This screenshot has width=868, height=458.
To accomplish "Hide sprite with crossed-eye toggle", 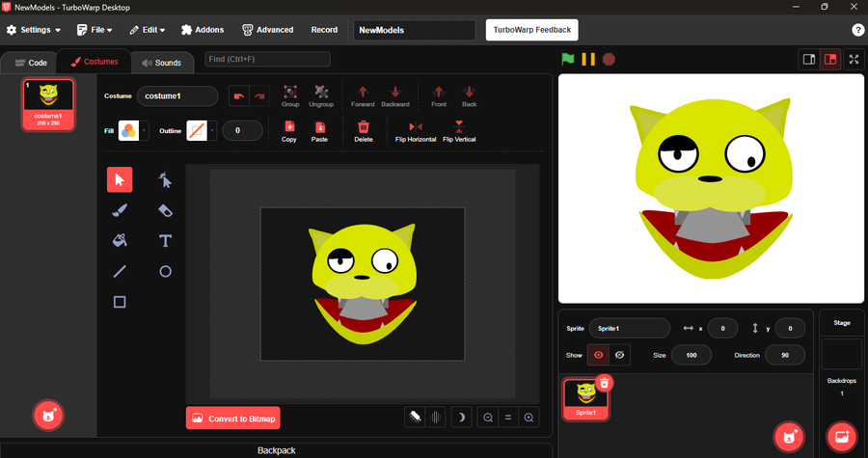I will (619, 355).
